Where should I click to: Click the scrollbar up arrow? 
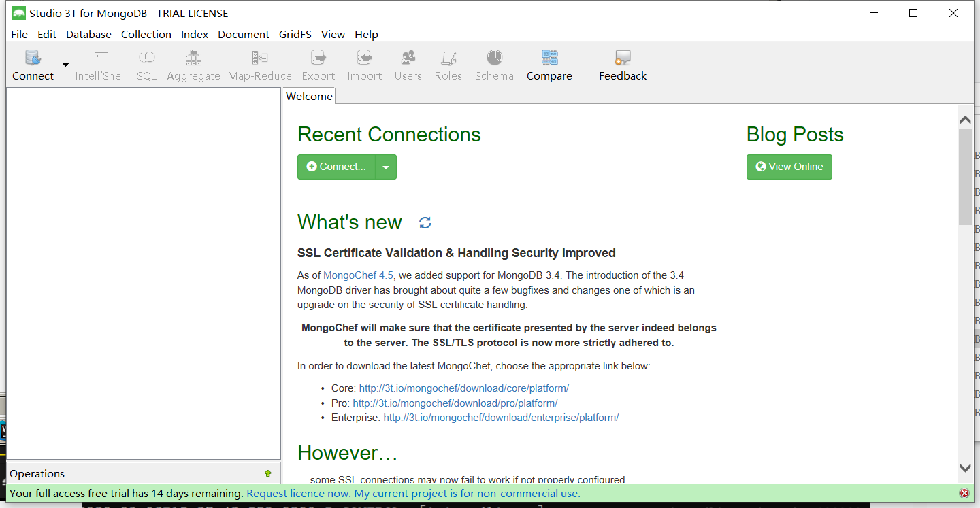(x=965, y=120)
